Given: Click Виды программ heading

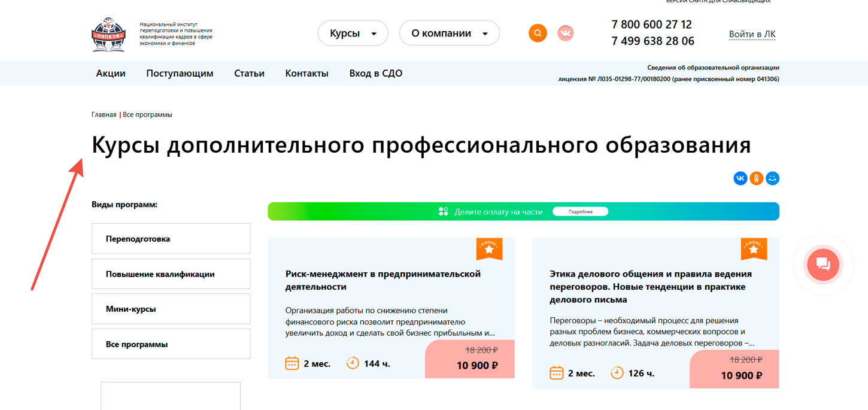Looking at the screenshot, I should (x=125, y=205).
